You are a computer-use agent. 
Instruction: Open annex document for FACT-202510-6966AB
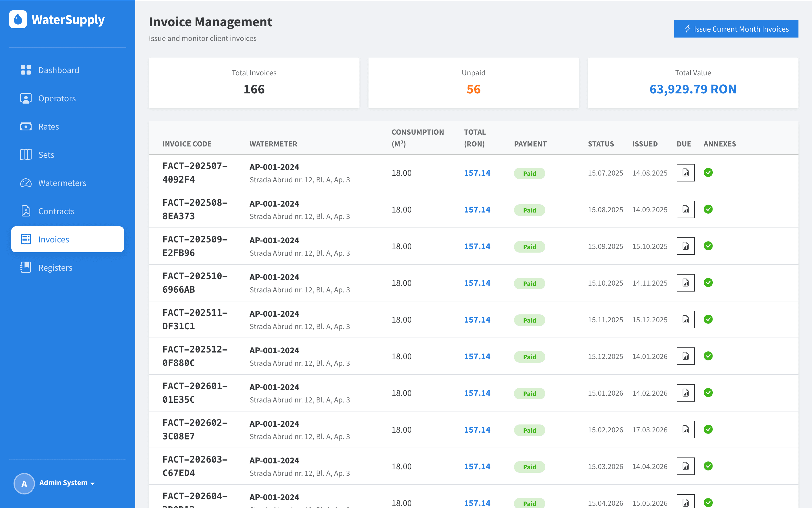[685, 283]
